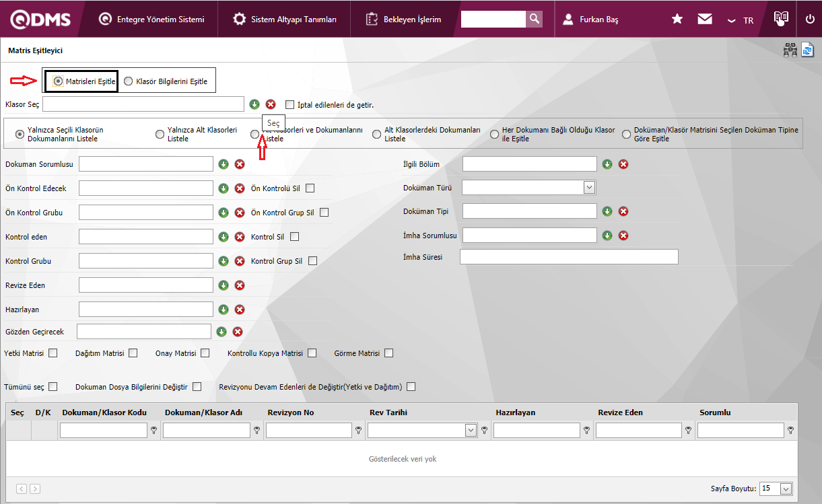
Task: Clear the Dokuman Sorumlusu field with red X
Action: 240,164
